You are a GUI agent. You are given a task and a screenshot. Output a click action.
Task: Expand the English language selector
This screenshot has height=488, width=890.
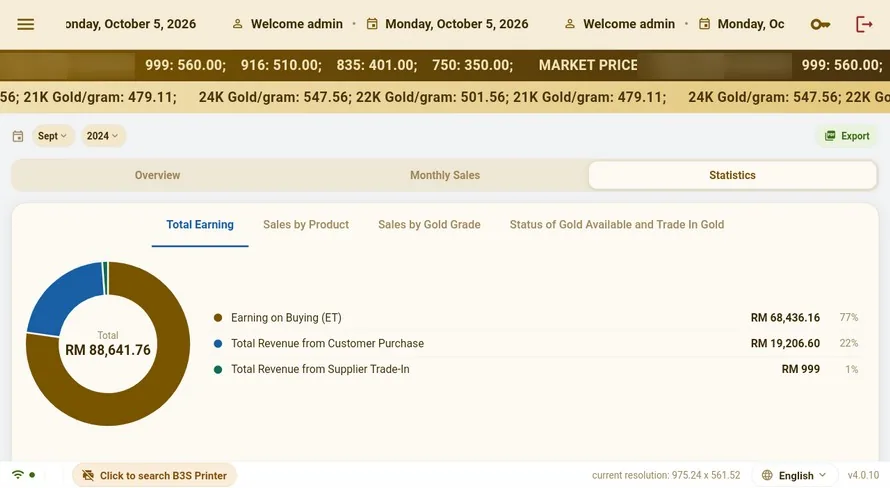(795, 475)
